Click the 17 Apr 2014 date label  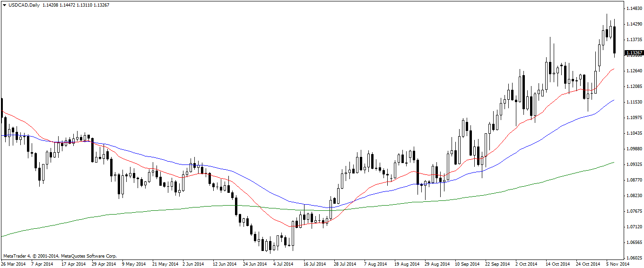click(x=73, y=264)
